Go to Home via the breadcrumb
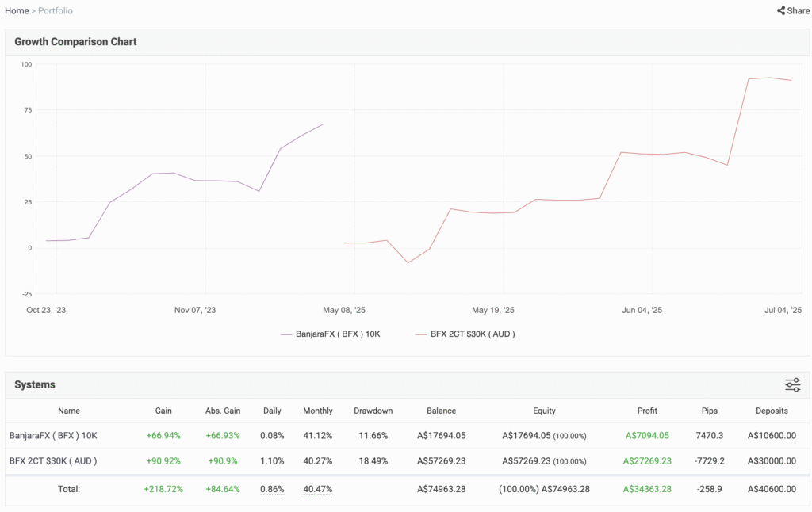Viewport: 812px width, 512px height. pyautogui.click(x=17, y=11)
